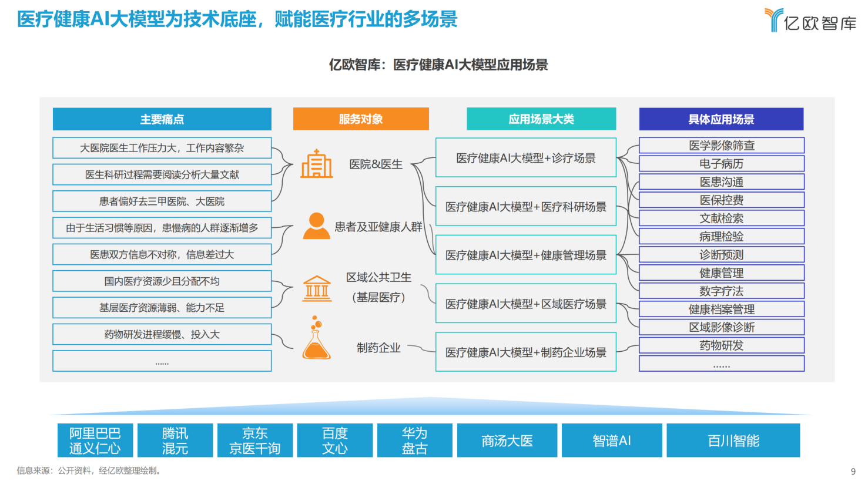Click the 药物研发 box in the right column

[x=721, y=345]
